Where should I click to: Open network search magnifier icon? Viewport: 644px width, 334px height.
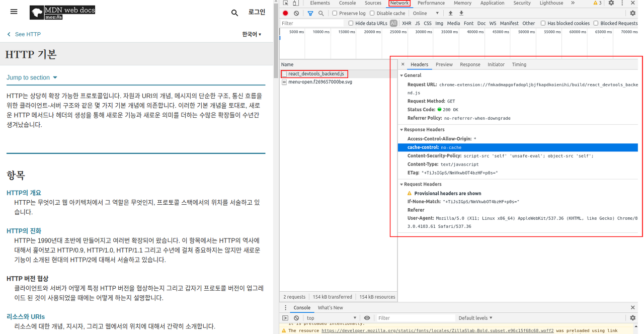tap(321, 13)
